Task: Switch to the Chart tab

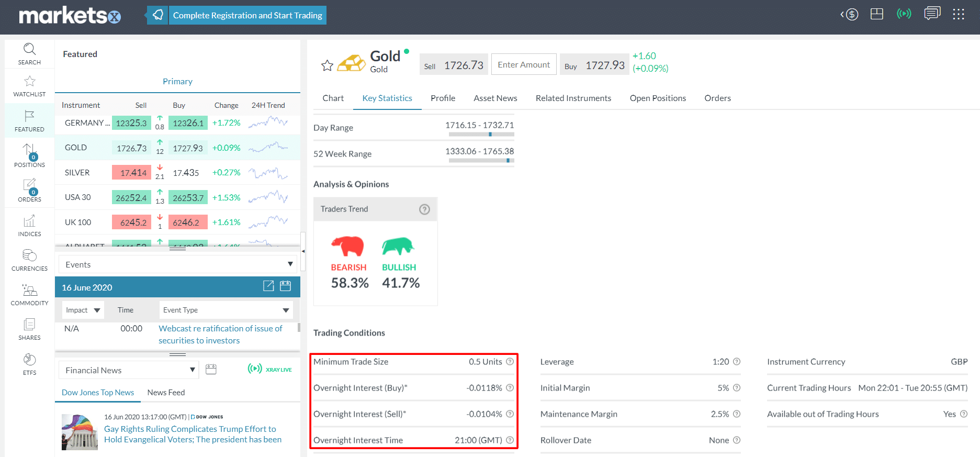Action: pyautogui.click(x=333, y=98)
